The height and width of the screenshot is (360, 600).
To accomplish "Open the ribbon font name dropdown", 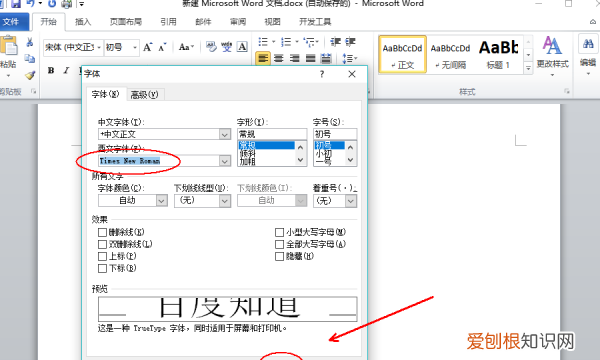I will point(99,47).
